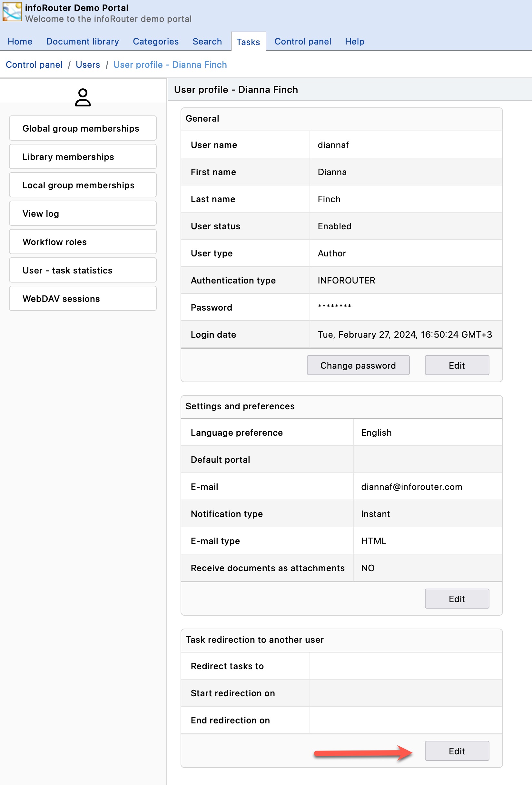Show Local group memberships

pos(83,185)
